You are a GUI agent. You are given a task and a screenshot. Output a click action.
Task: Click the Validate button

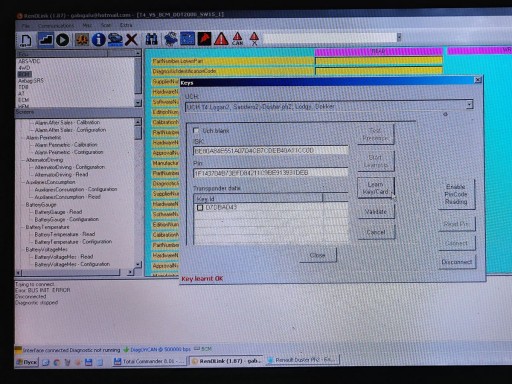coord(376,212)
